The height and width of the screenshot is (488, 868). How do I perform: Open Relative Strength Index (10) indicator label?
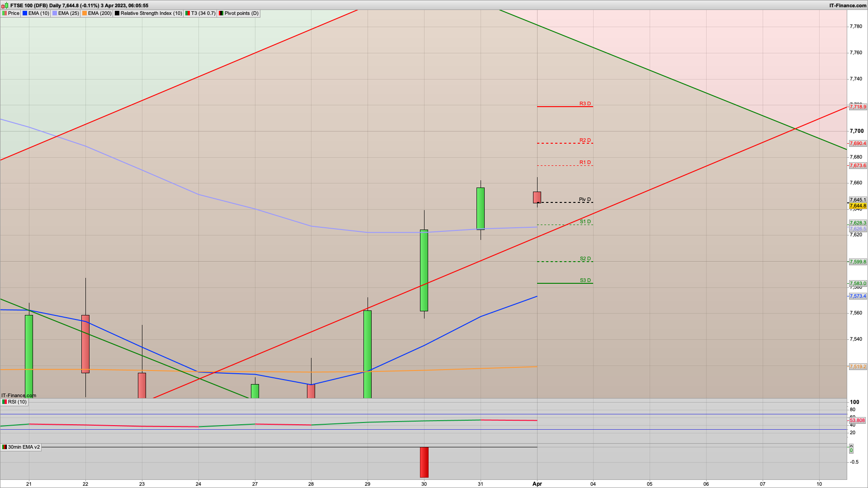click(151, 14)
